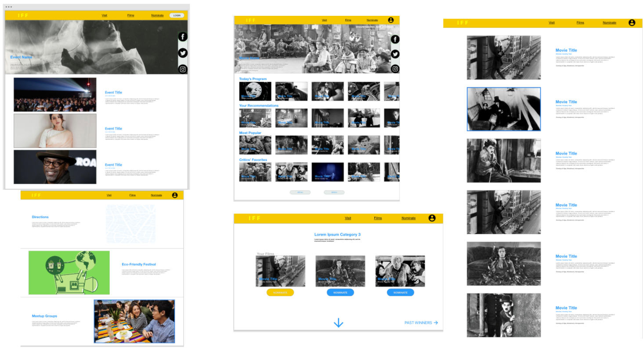The width and height of the screenshot is (644, 348).
Task: Open Visit menu on the nominate page
Action: pyautogui.click(x=348, y=218)
